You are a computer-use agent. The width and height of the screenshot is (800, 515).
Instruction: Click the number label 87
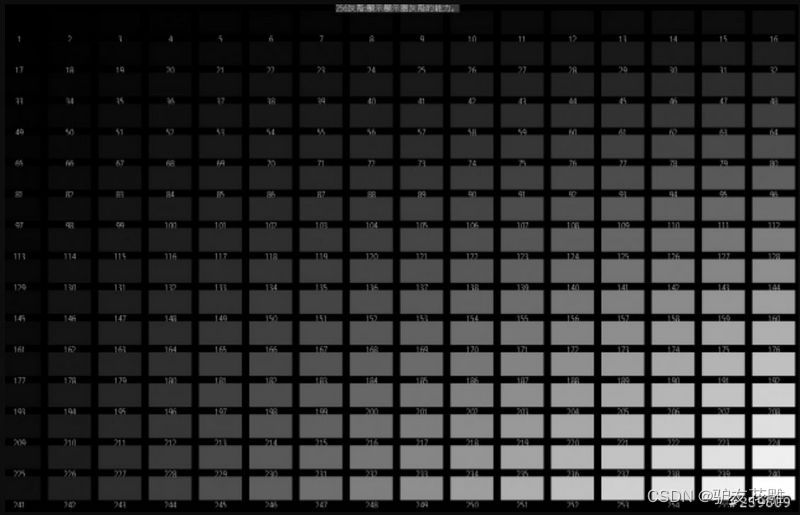point(321,194)
